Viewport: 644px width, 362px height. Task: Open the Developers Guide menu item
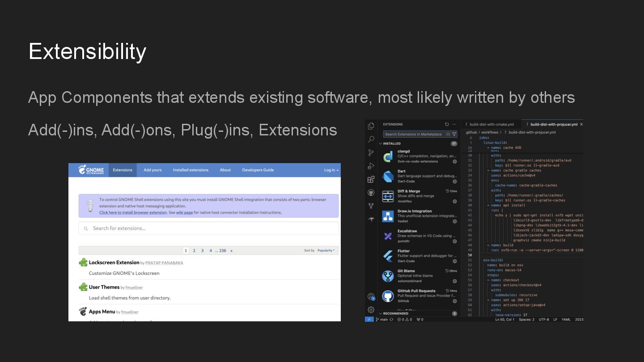point(258,170)
